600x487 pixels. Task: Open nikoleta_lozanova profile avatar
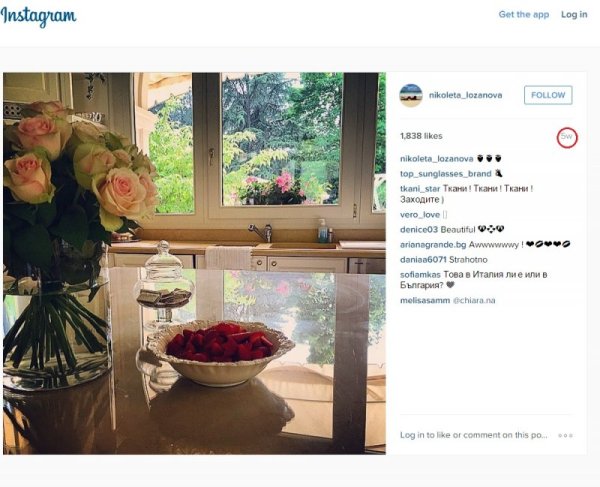pos(411,95)
